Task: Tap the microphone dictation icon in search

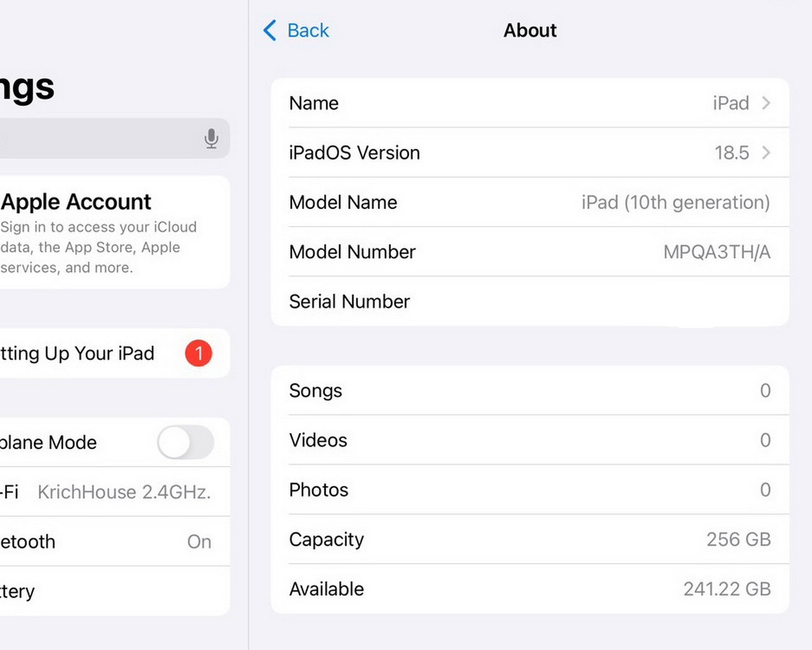Action: click(211, 138)
